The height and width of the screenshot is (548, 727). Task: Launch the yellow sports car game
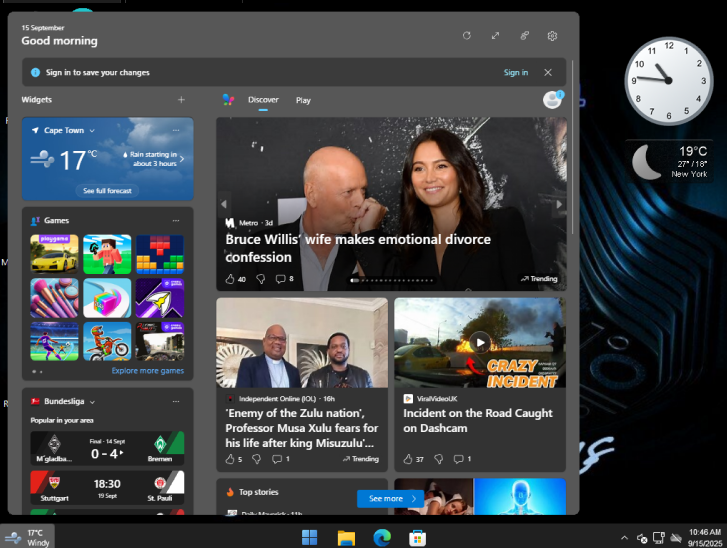click(54, 254)
